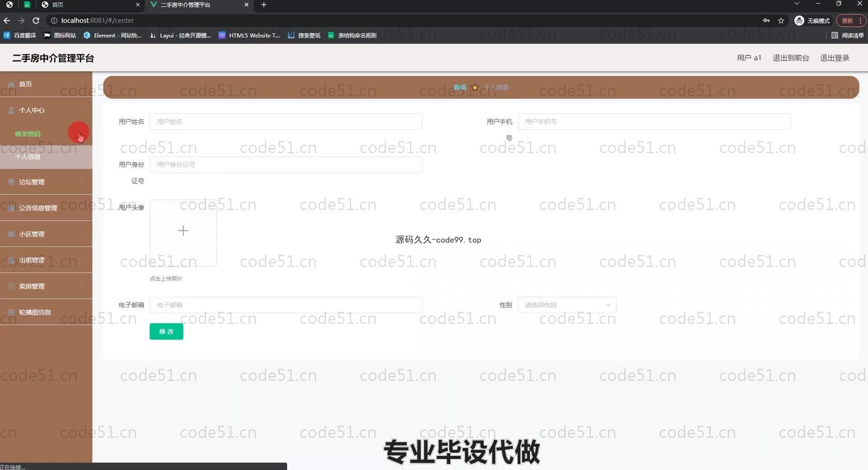Image resolution: width=868 pixels, height=470 pixels.
Task: Open 图标网站 bookmark
Action: point(60,35)
